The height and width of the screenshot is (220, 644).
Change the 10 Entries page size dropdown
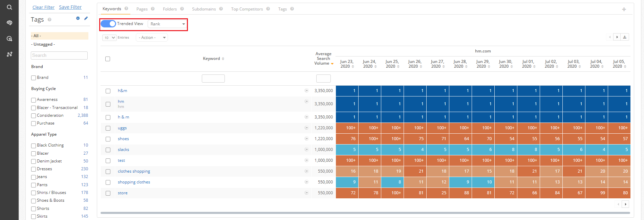[109, 38]
